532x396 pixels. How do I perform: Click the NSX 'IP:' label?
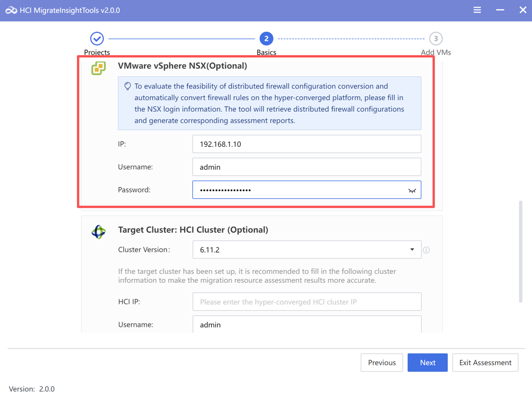point(122,144)
